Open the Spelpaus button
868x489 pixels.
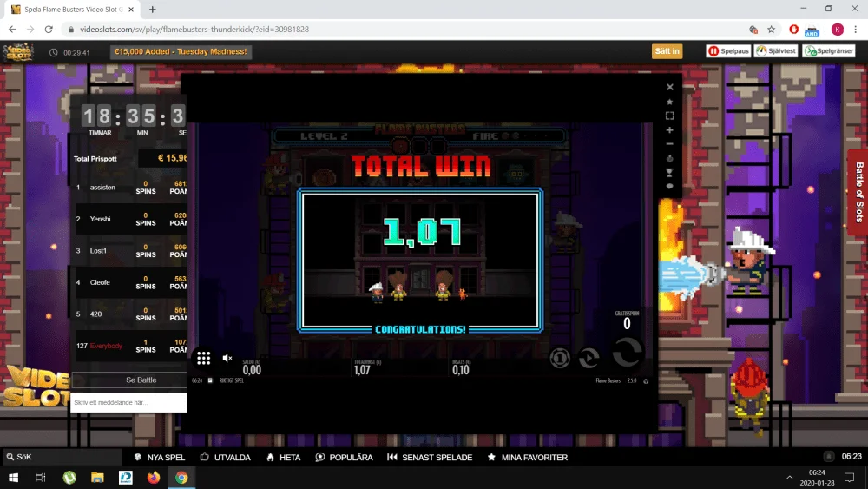pyautogui.click(x=728, y=51)
